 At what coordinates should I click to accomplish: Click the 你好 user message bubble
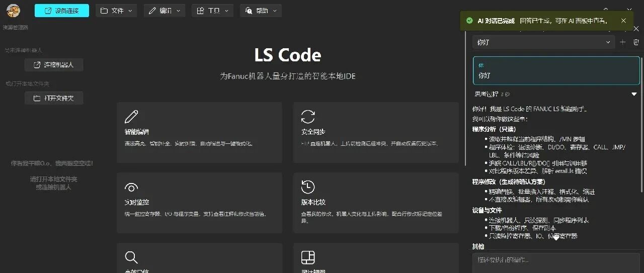pos(556,70)
